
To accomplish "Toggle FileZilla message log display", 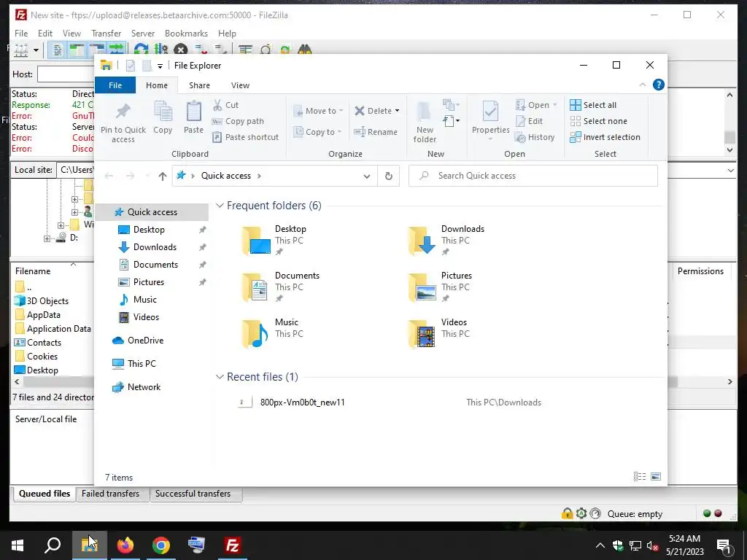I will [57, 50].
